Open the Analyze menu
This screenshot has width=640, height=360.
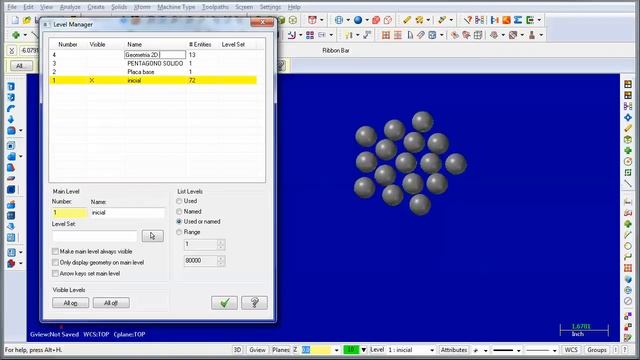(x=70, y=7)
